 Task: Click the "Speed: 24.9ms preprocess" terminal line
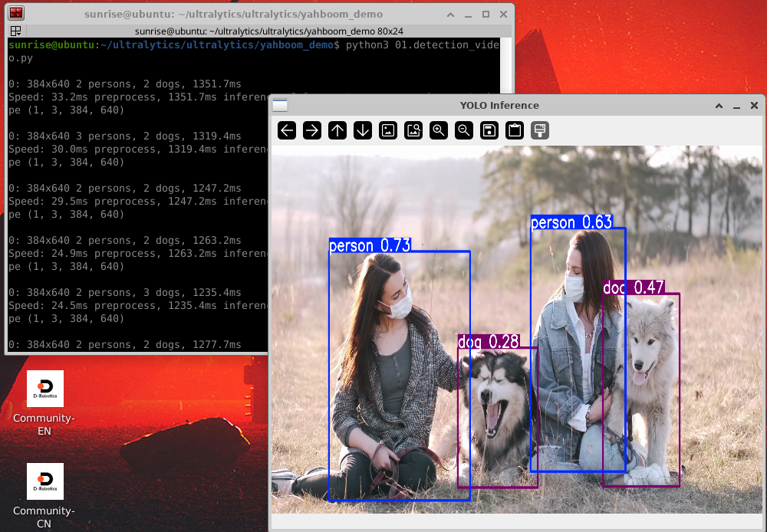tap(138, 254)
